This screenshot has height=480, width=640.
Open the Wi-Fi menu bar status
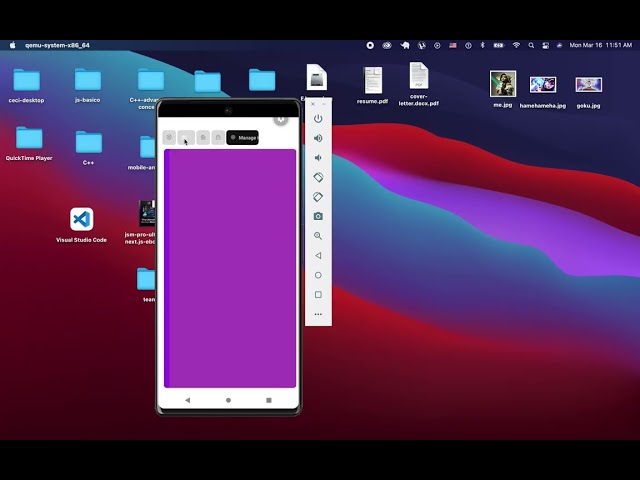point(516,45)
